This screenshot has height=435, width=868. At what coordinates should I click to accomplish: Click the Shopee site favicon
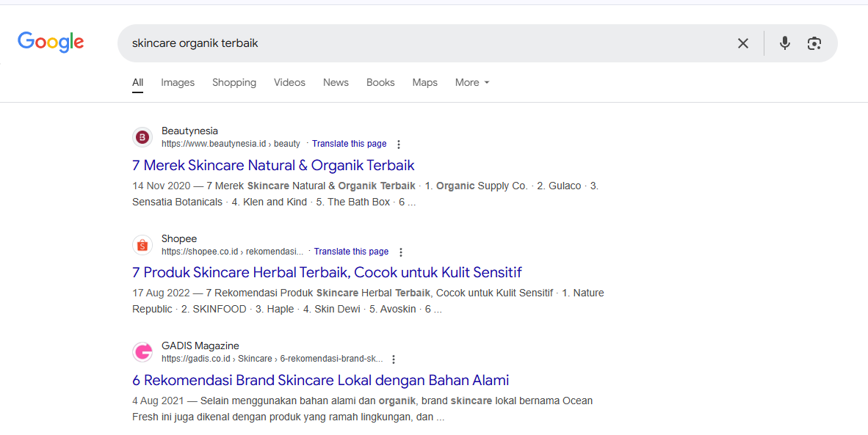(x=142, y=245)
